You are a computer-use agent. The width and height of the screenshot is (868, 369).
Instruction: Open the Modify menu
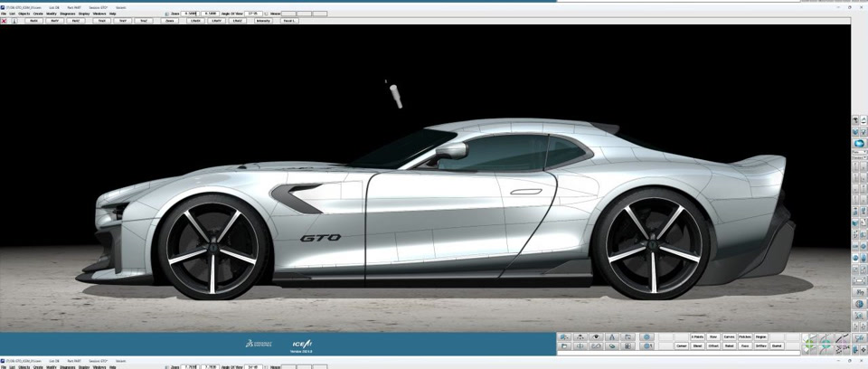(52, 14)
